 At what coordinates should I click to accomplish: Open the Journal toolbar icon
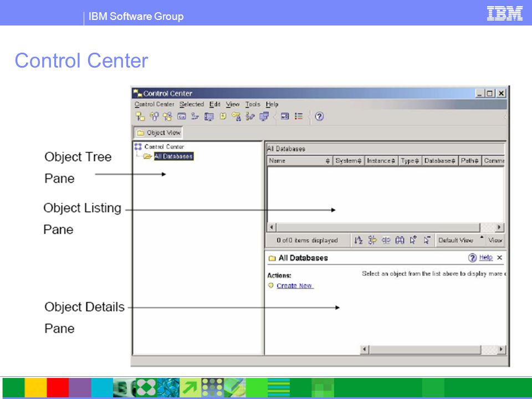pos(223,116)
